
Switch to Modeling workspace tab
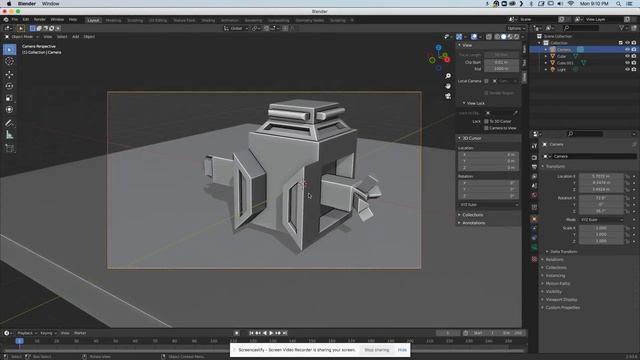113,20
